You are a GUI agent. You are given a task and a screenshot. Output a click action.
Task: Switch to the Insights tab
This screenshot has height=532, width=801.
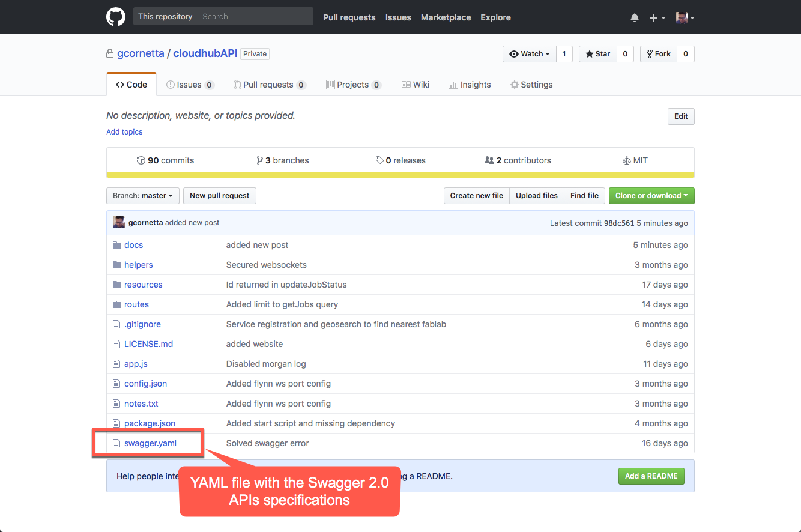point(470,85)
